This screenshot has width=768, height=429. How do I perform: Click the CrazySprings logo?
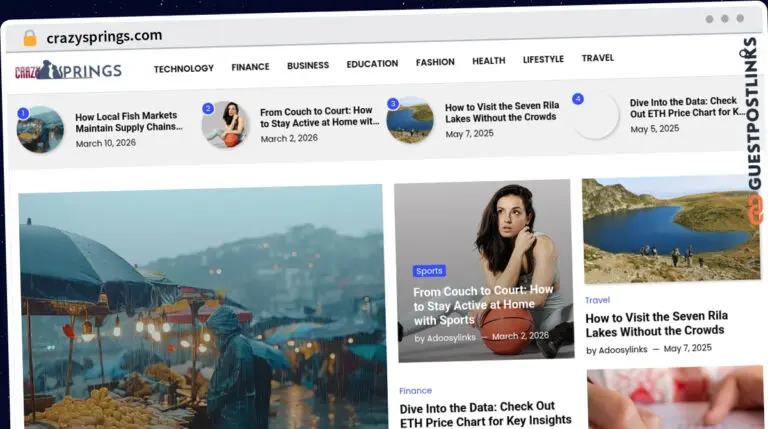(68, 71)
